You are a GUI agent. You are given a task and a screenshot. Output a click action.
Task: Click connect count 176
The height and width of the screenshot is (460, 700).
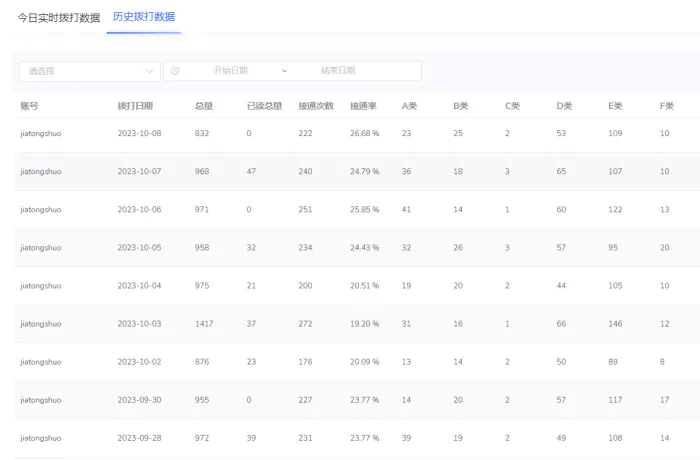(x=305, y=362)
